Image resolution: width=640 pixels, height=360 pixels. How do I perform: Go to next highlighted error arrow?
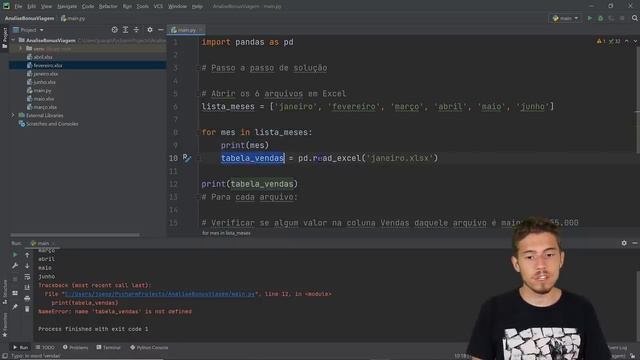click(x=635, y=41)
